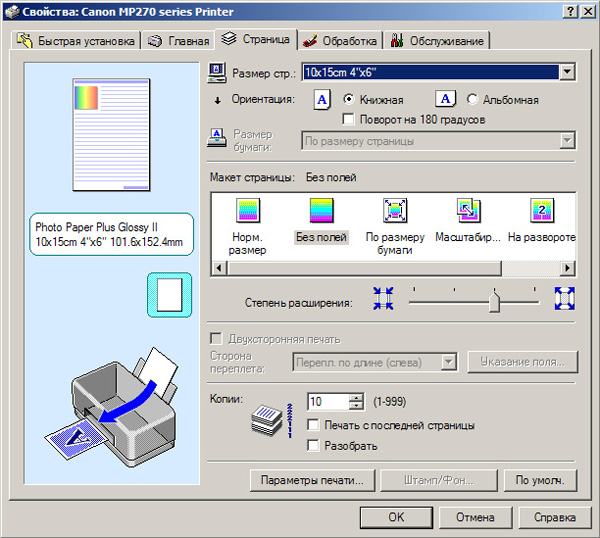Viewport: 600px width, 538px height.
Task: Choose the page layout (На развороте) icon
Action: click(542, 210)
